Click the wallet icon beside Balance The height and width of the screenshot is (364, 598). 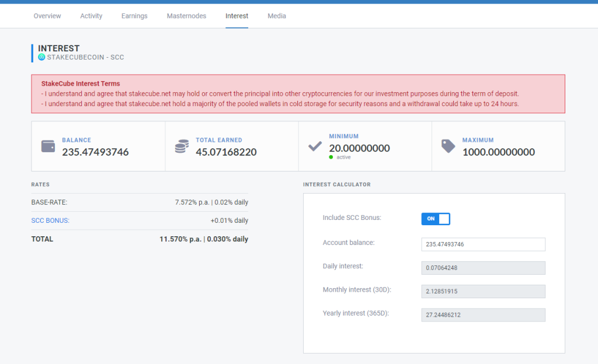[x=48, y=146]
